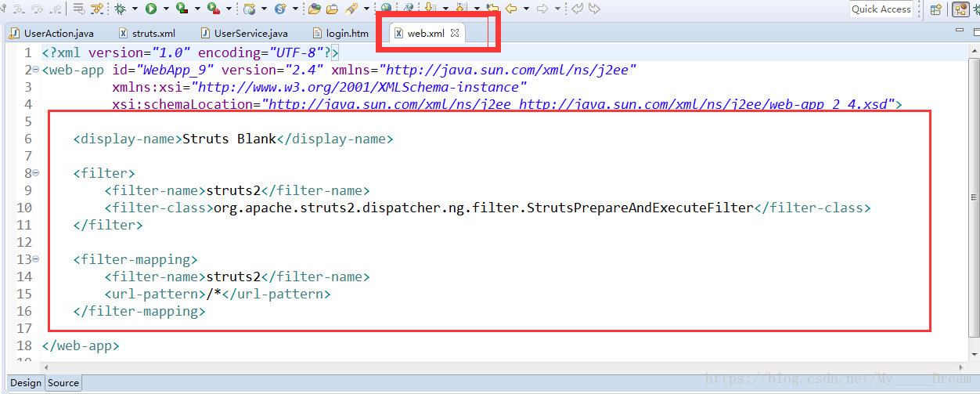Close the web.xml tab
This screenshot has height=394, width=980.
pyautogui.click(x=455, y=34)
